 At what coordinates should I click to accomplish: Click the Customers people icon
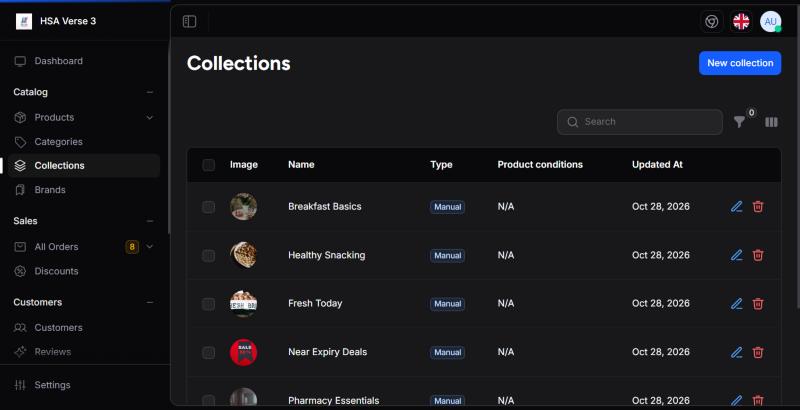pyautogui.click(x=20, y=327)
